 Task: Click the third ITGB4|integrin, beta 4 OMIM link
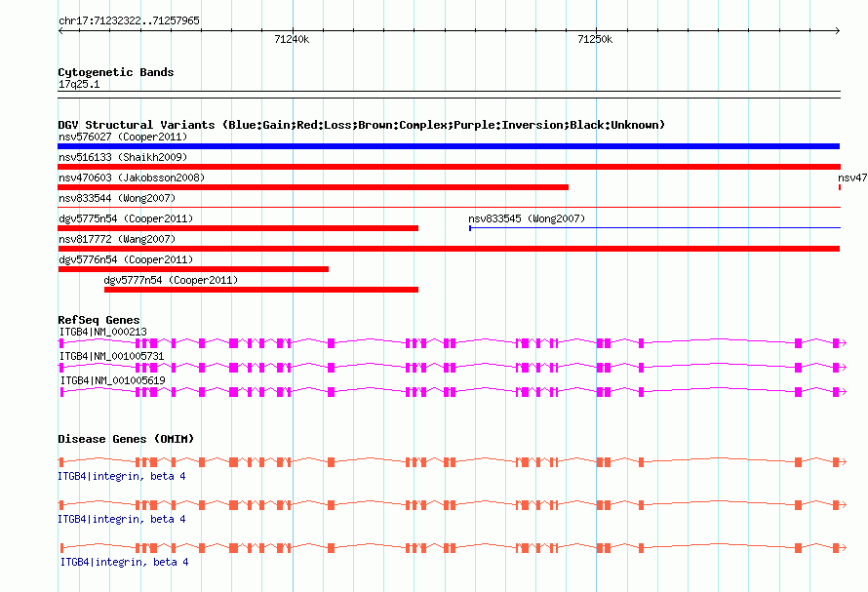pyautogui.click(x=124, y=562)
